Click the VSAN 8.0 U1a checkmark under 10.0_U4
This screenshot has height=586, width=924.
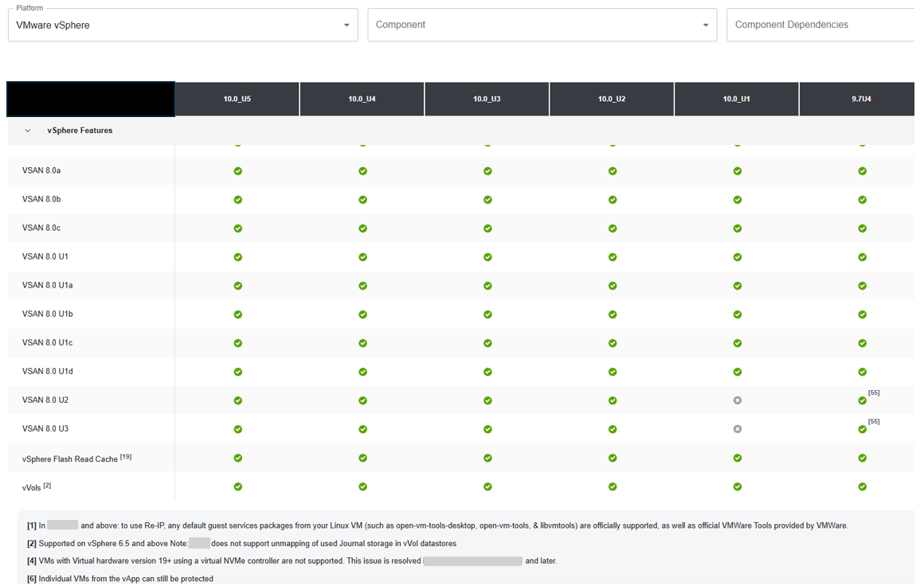click(x=363, y=286)
